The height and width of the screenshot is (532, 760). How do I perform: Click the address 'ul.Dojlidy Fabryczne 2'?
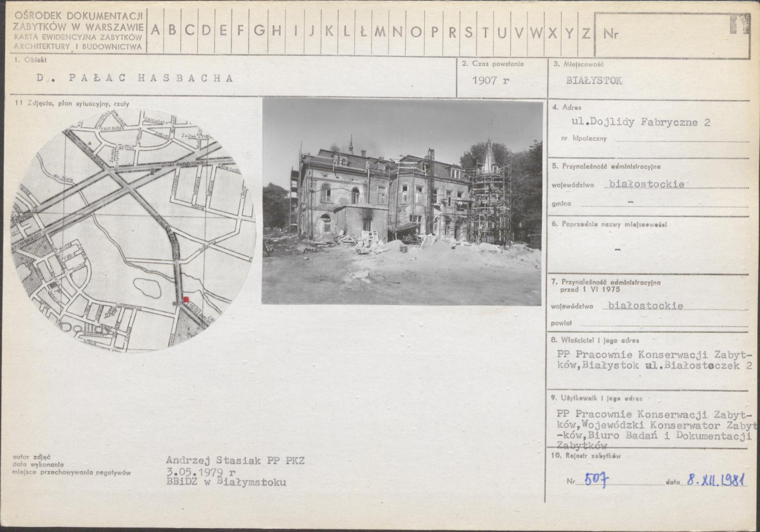coord(640,122)
